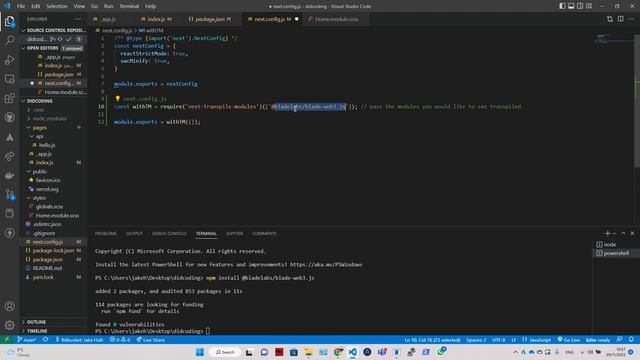This screenshot has width=640, height=360.
Task: Click the commit checkmark in source control row
Action: (x=69, y=39)
